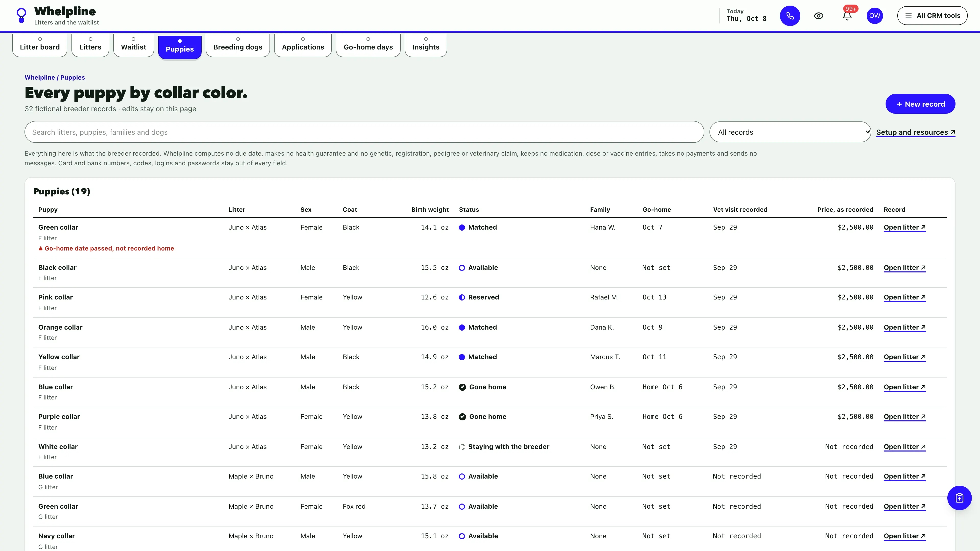The width and height of the screenshot is (980, 551).
Task: Open notifications bell showing 99+
Action: click(x=847, y=16)
